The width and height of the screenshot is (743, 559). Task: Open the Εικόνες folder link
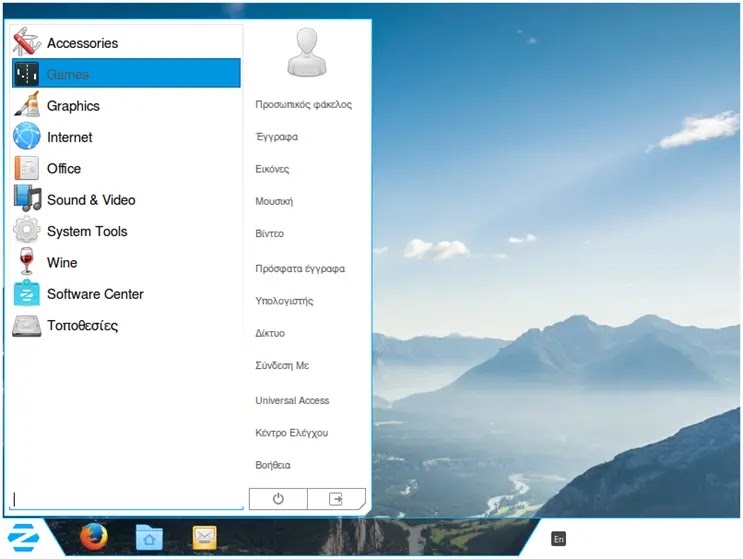pos(272,169)
